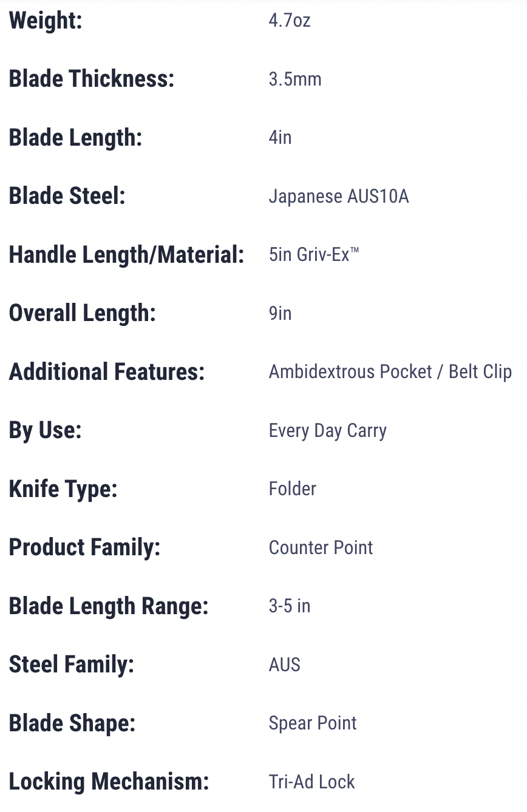
Task: Click the Weight label
Action: pyautogui.click(x=46, y=21)
